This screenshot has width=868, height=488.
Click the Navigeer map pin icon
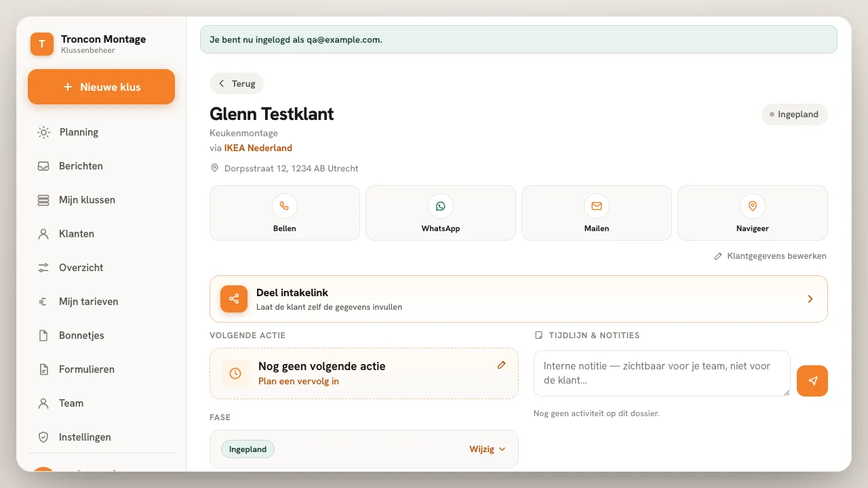click(x=753, y=206)
